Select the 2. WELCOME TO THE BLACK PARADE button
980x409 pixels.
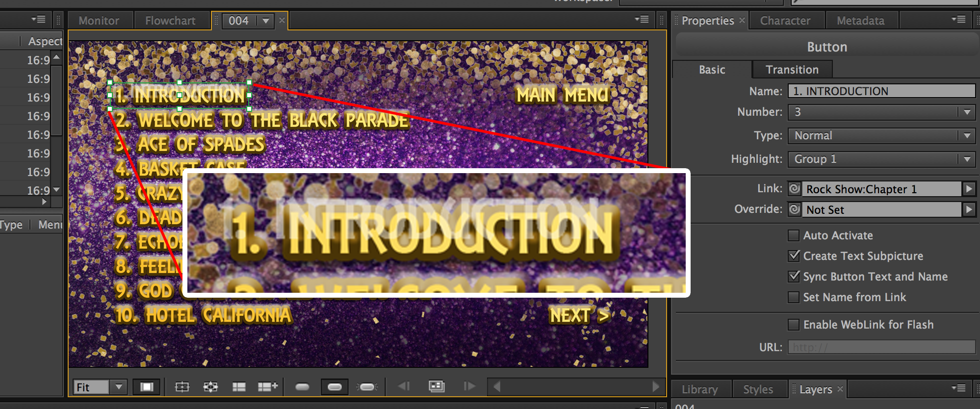261,120
